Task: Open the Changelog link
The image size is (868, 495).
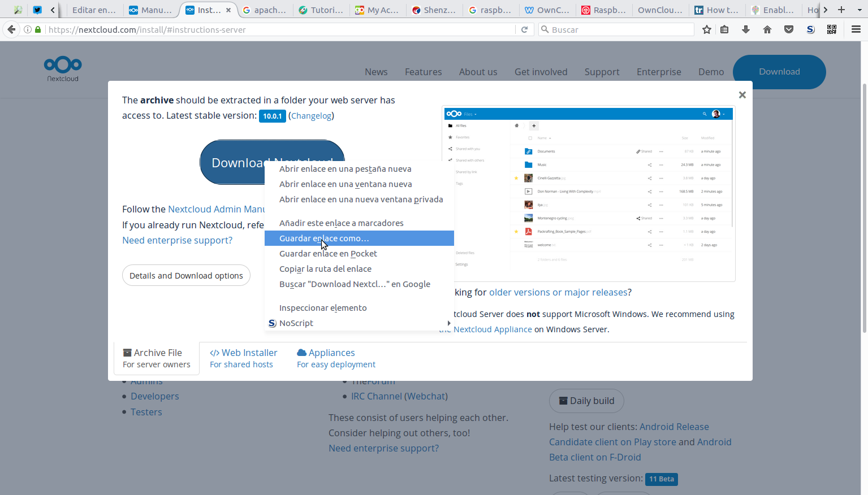Action: (312, 116)
